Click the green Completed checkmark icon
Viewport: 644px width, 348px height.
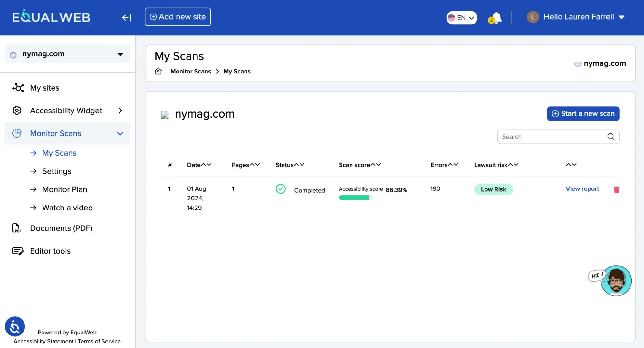tap(281, 189)
